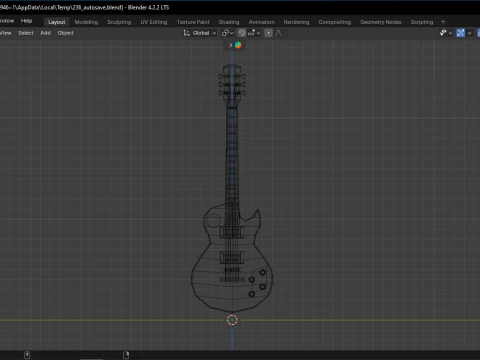Open the Modeling workspace tab
Viewport: 480px width, 360px height.
click(86, 22)
